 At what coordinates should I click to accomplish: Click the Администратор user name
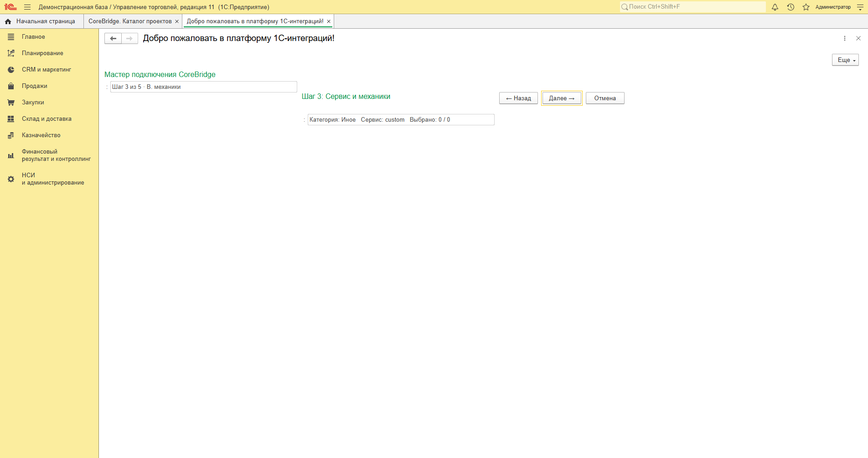coord(833,7)
